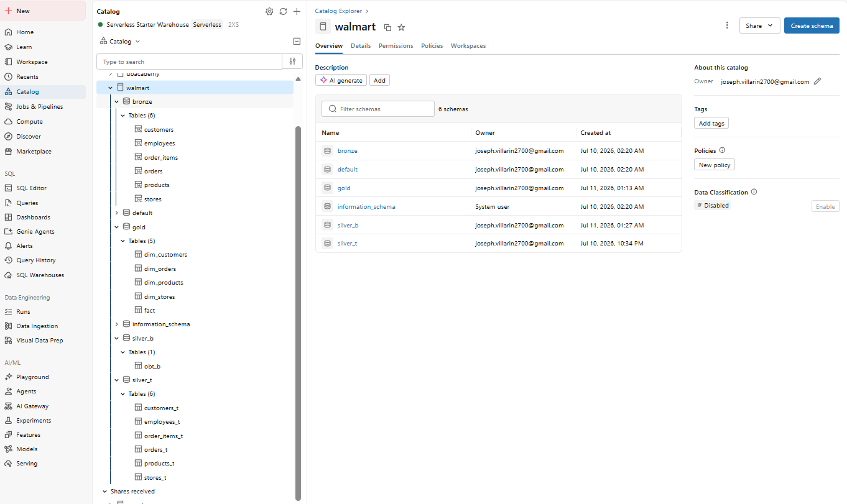847x504 pixels.
Task: Open the silver_b schema link in table
Action: 348,225
